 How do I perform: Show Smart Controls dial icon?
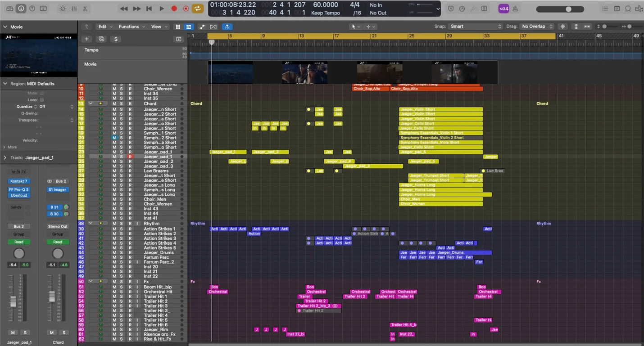click(x=62, y=9)
